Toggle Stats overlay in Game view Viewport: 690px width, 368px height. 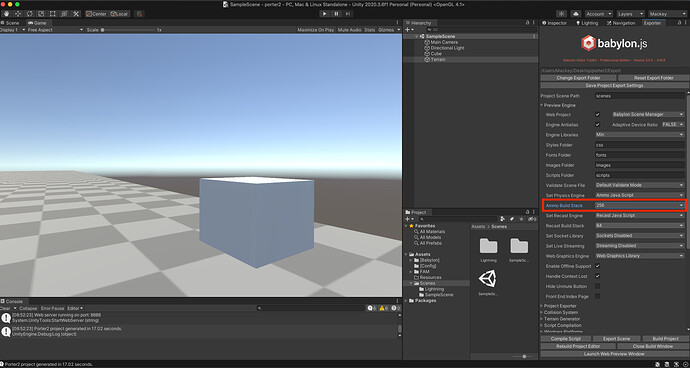point(370,30)
